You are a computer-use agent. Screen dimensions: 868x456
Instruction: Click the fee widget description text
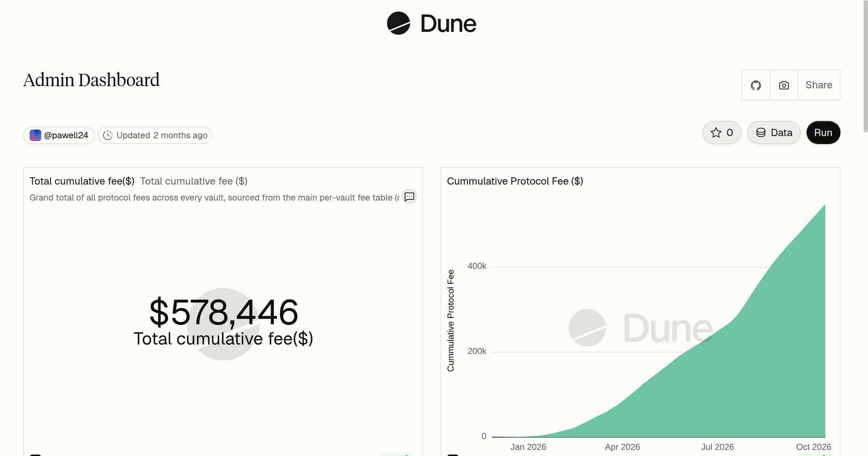(x=215, y=198)
